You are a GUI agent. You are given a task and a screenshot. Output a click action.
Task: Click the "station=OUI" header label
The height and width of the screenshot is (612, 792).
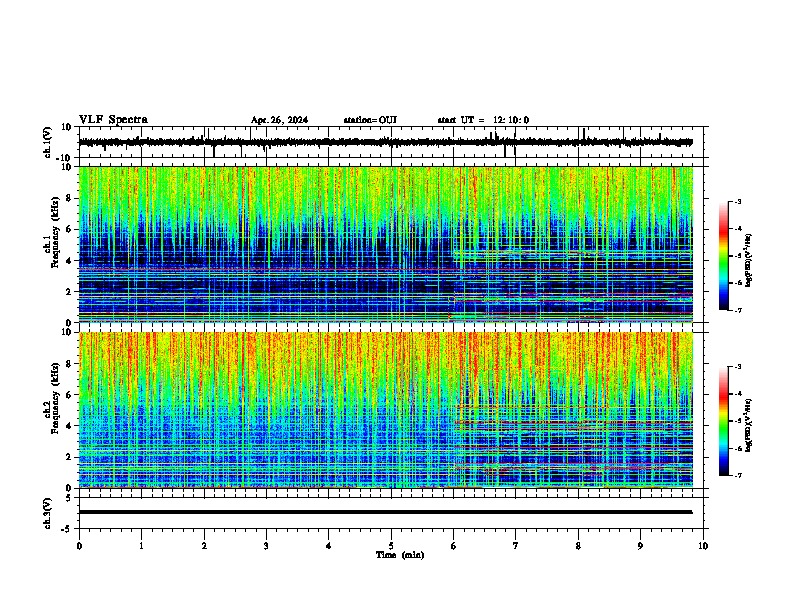point(370,120)
